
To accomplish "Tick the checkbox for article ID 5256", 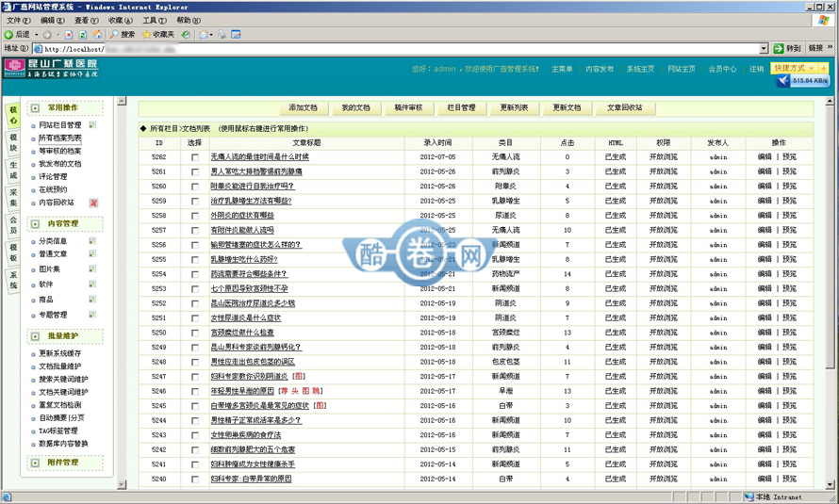I will (195, 245).
